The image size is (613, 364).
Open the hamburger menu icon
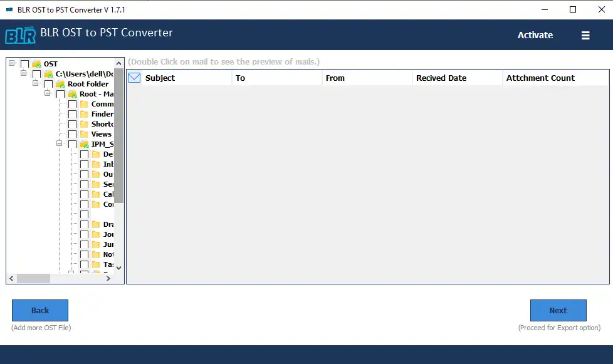[585, 36]
